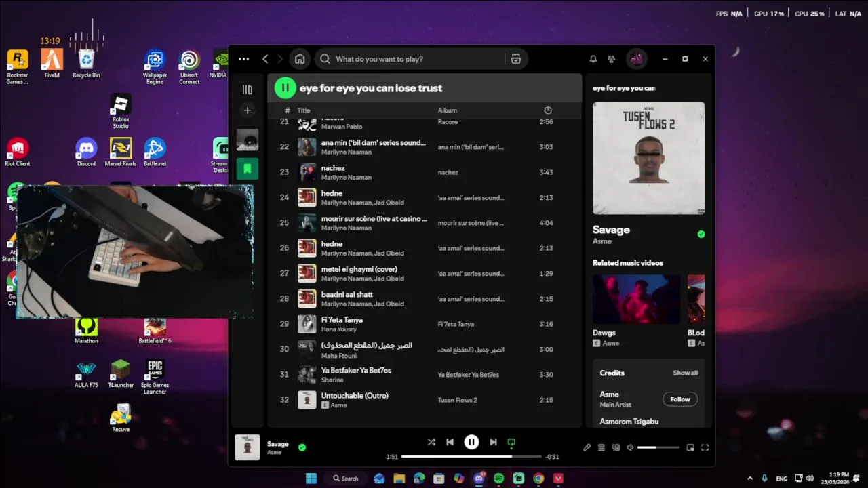Open the Browse icon in search bar

coord(515,59)
